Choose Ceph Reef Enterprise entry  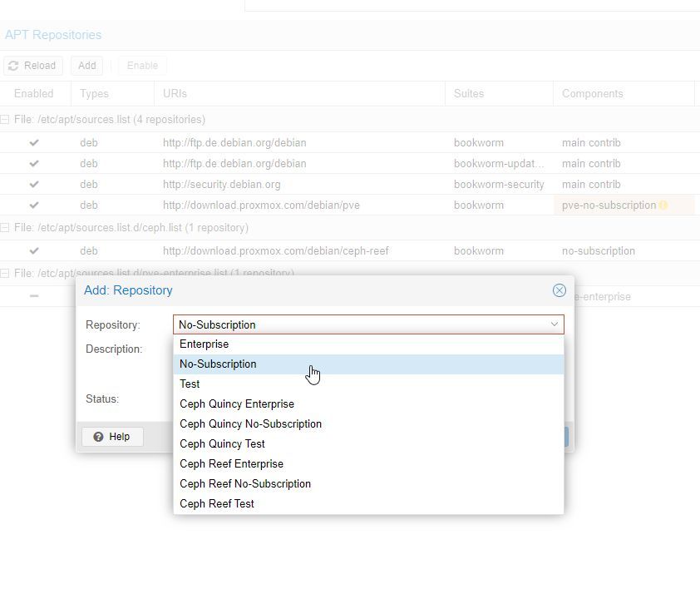pos(368,464)
